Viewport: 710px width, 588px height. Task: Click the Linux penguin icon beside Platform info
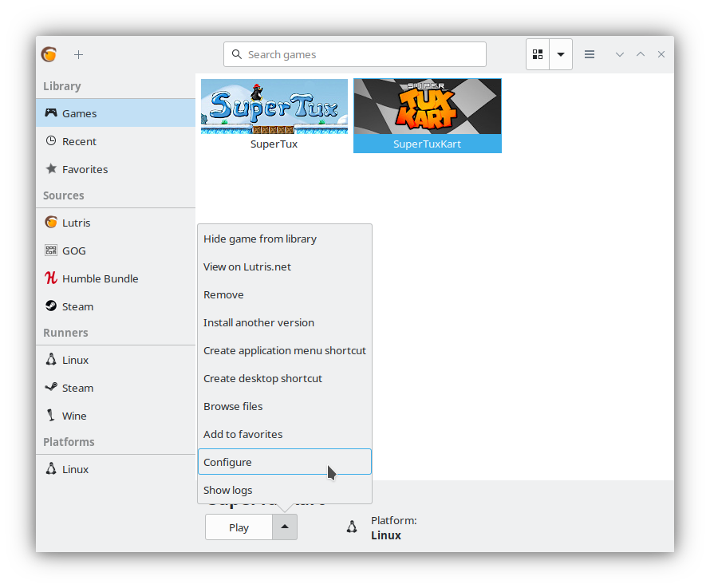pos(352,527)
